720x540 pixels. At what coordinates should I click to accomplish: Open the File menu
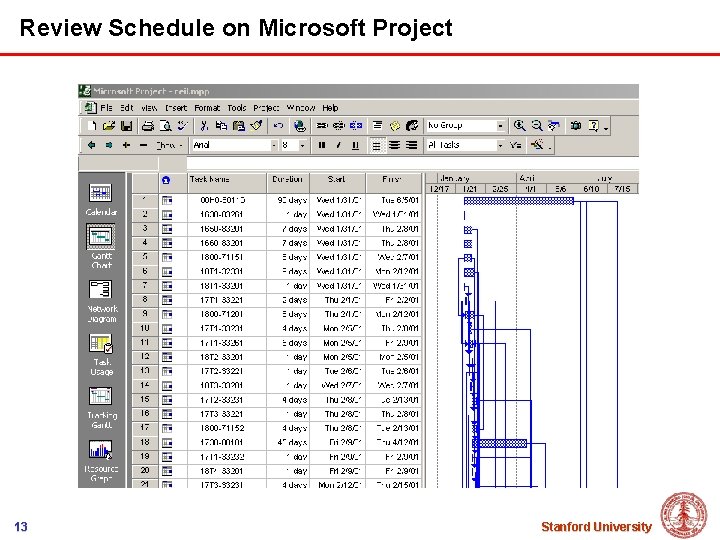pyautogui.click(x=106, y=108)
